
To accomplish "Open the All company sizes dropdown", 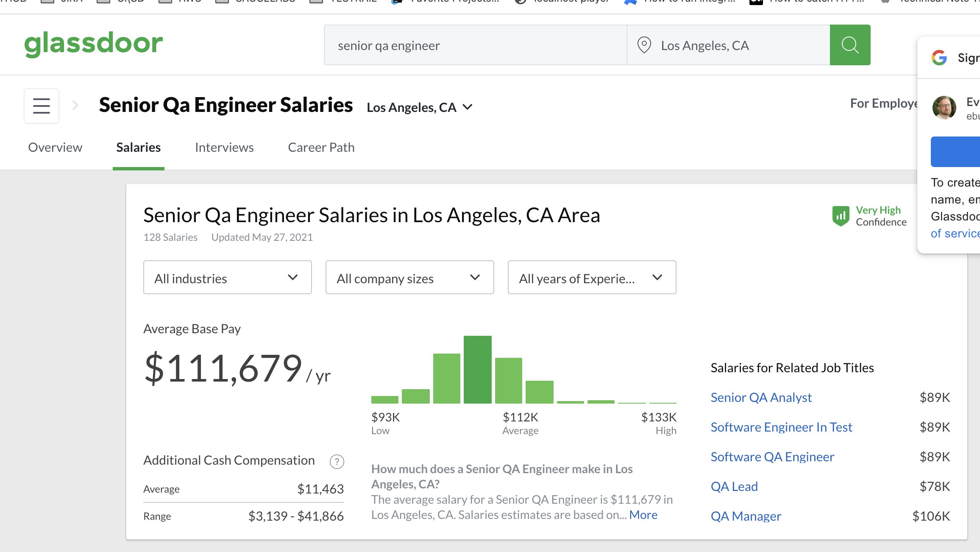I will point(410,278).
